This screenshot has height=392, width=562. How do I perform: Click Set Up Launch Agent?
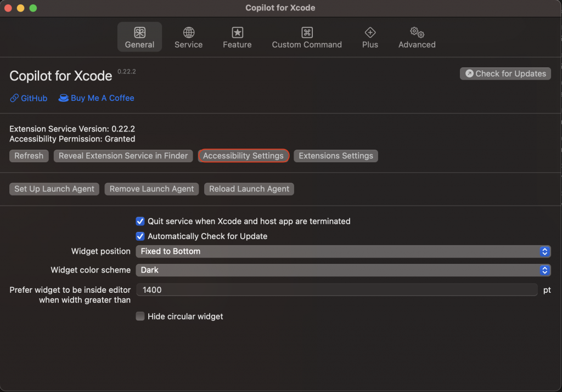point(54,189)
